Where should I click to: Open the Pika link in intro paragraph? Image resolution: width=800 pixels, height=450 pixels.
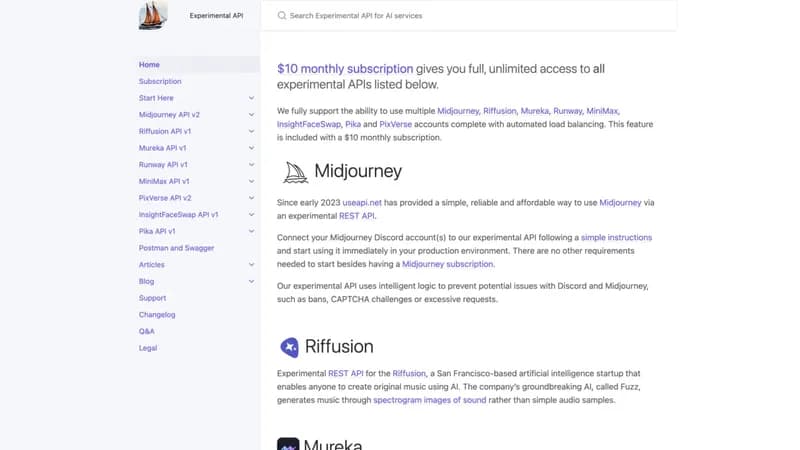pyautogui.click(x=353, y=124)
